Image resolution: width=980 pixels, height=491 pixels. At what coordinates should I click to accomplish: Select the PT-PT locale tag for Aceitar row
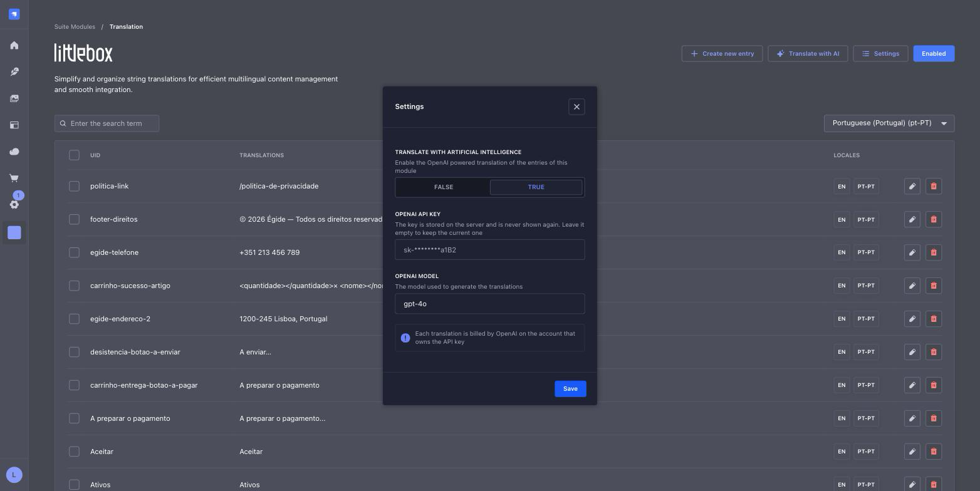coord(866,452)
